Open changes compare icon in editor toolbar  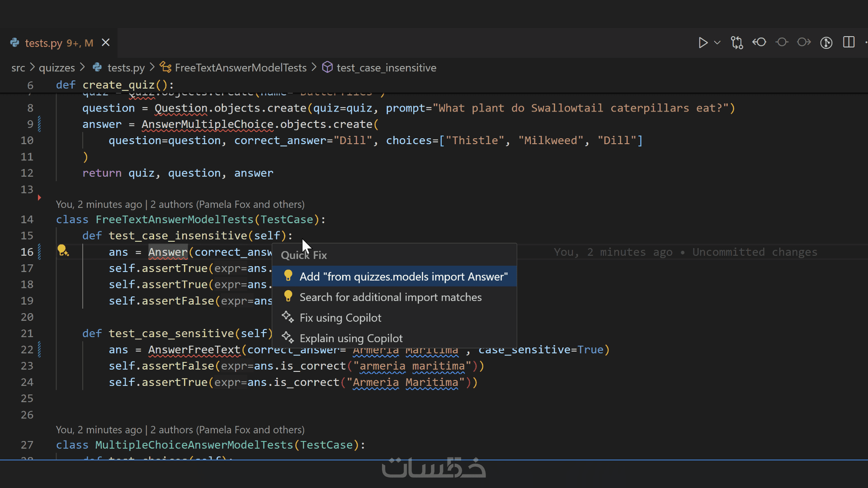point(737,42)
